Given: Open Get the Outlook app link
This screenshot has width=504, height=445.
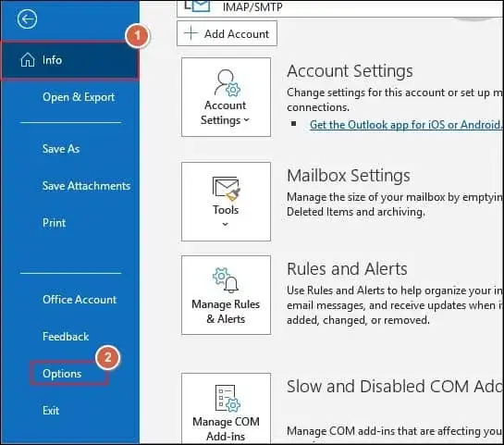Looking at the screenshot, I should coord(405,125).
